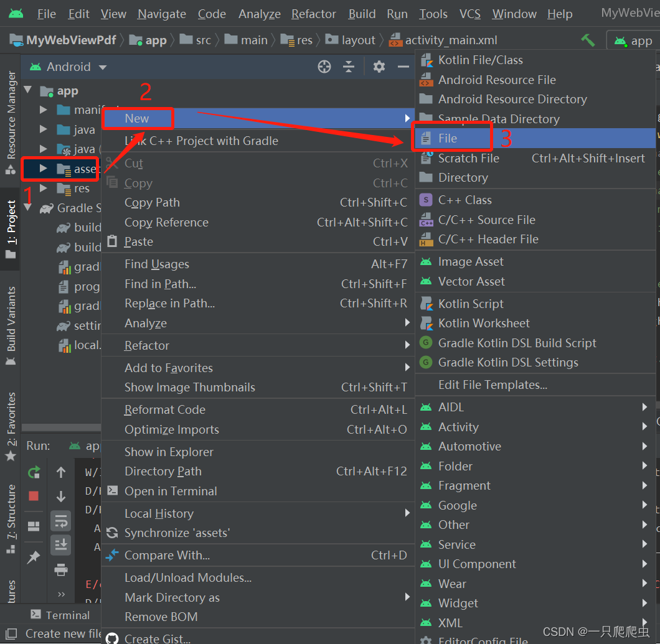Click the Collapse All icon in Project panel
660x644 pixels.
(349, 67)
